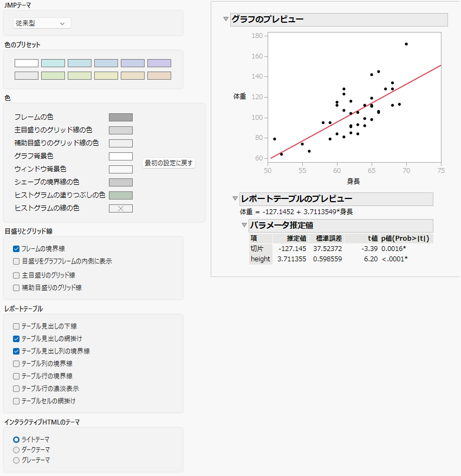Select the グレーテーマ radio button

pyautogui.click(x=16, y=460)
